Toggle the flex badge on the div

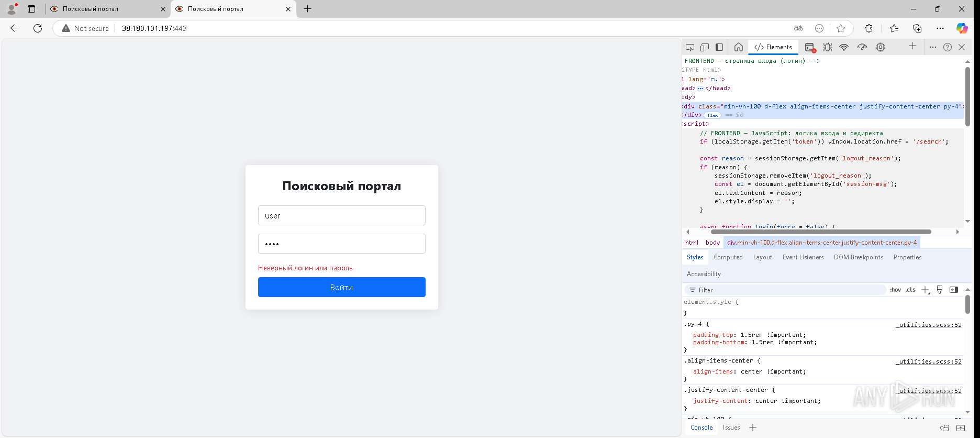pos(712,115)
